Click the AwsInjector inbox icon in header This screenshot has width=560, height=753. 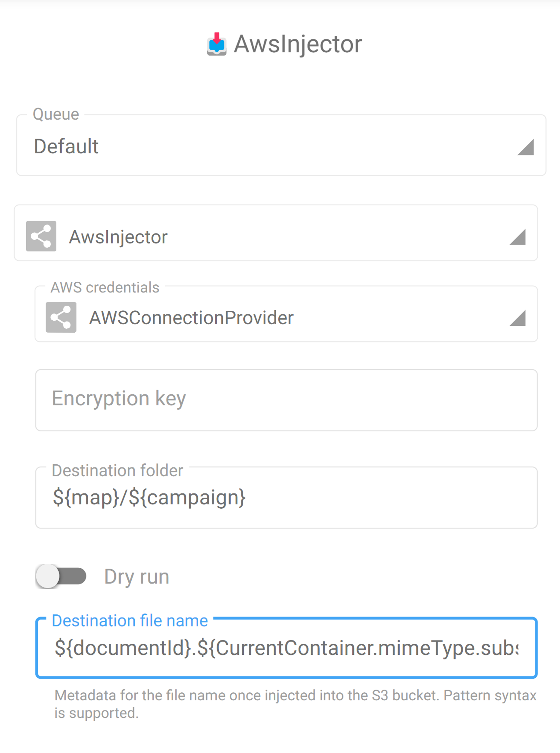[217, 44]
